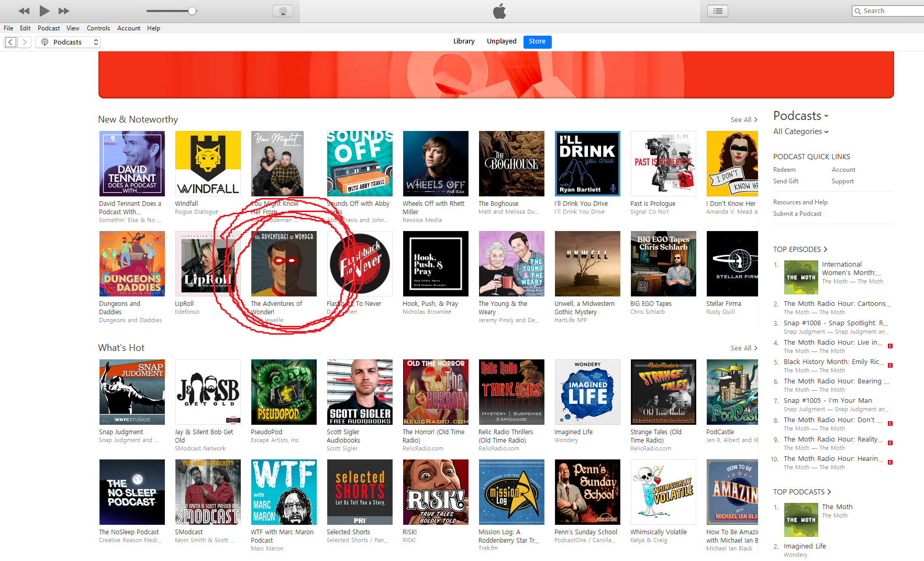Open I'll Drink You Drive artwork
The height and width of the screenshot is (561, 924).
pyautogui.click(x=587, y=163)
